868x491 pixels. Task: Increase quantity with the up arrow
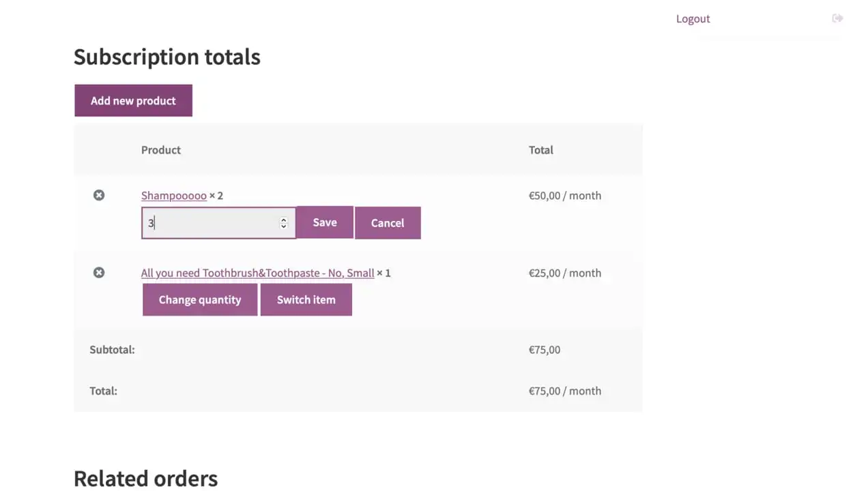click(284, 220)
